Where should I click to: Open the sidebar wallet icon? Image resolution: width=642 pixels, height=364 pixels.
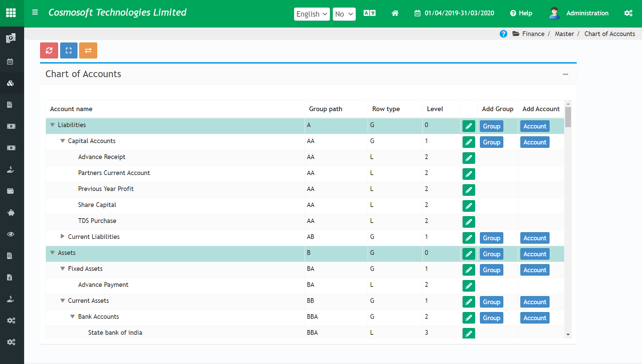click(11, 191)
